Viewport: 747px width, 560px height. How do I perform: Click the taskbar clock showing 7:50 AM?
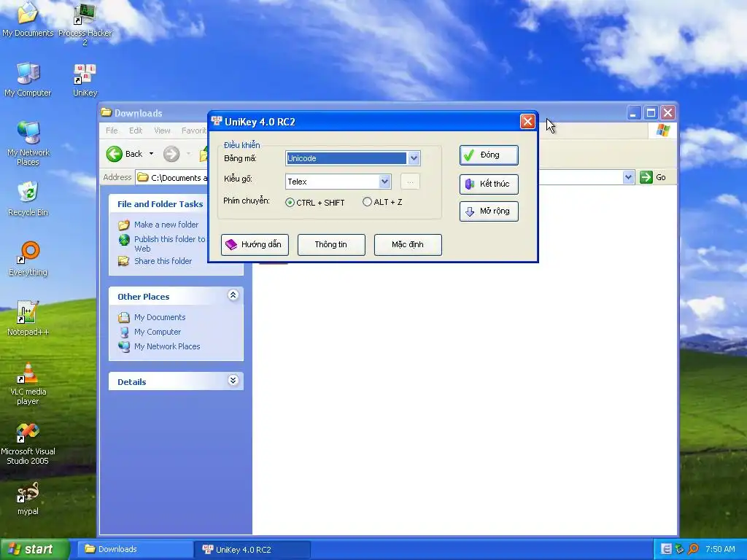click(x=720, y=549)
